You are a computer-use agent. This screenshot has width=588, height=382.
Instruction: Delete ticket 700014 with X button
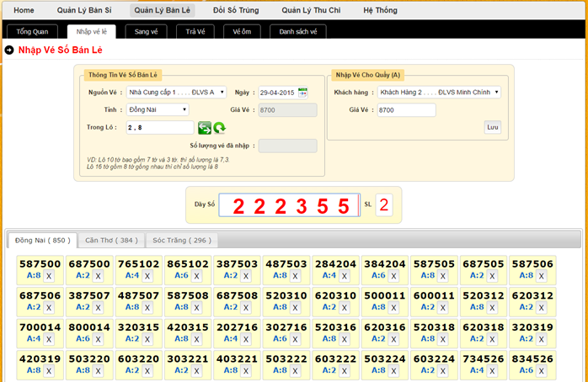(x=48, y=339)
